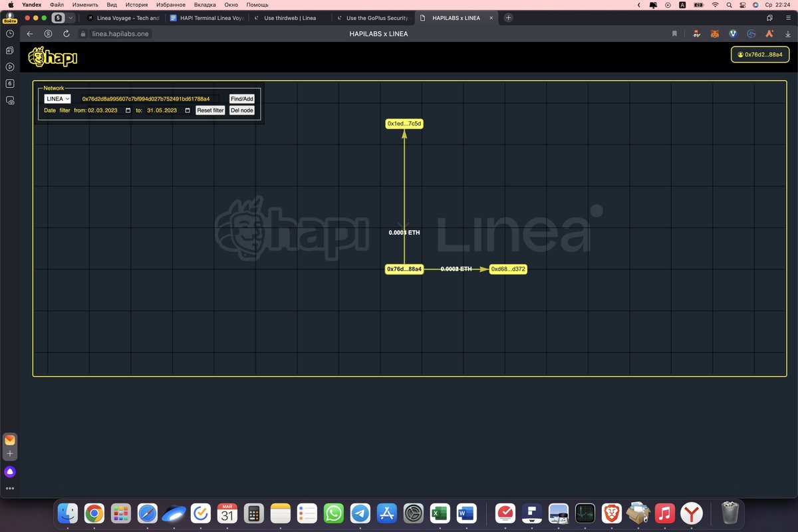This screenshot has height=532, width=798.
Task: Open the tab-group dropdown next to tab counter
Action: pos(71,18)
